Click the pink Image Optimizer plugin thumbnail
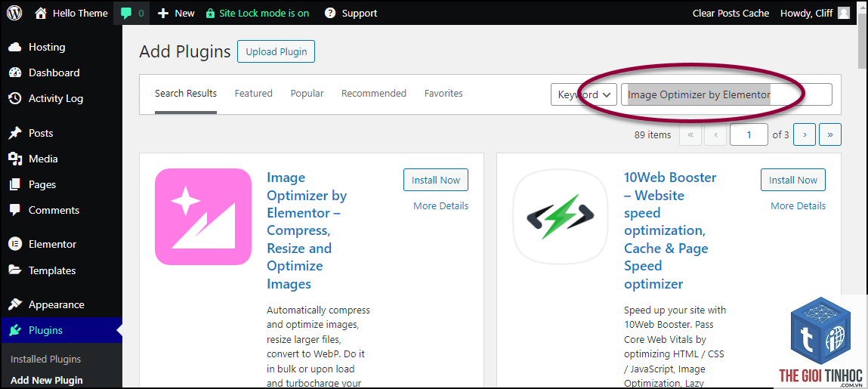This screenshot has width=868, height=389. [x=203, y=216]
